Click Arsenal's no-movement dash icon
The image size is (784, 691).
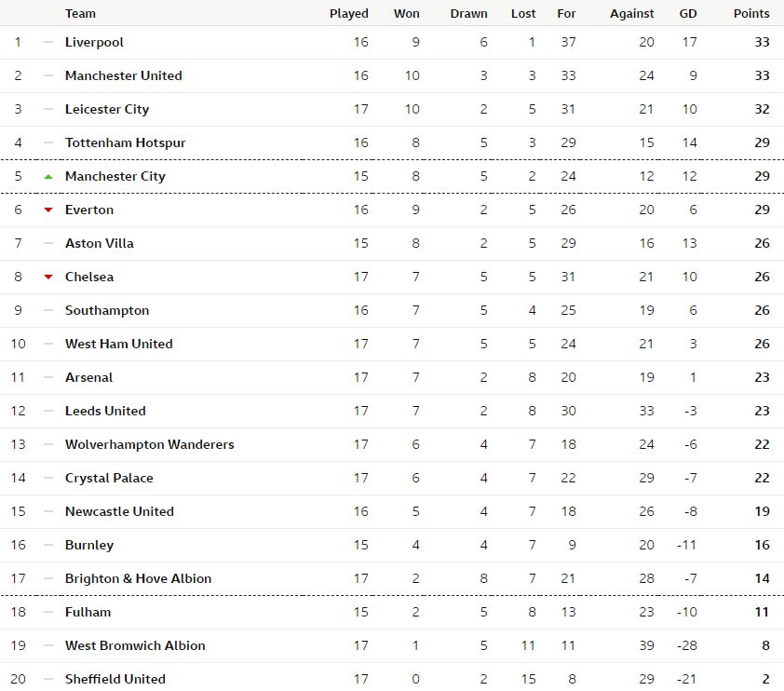point(48,377)
